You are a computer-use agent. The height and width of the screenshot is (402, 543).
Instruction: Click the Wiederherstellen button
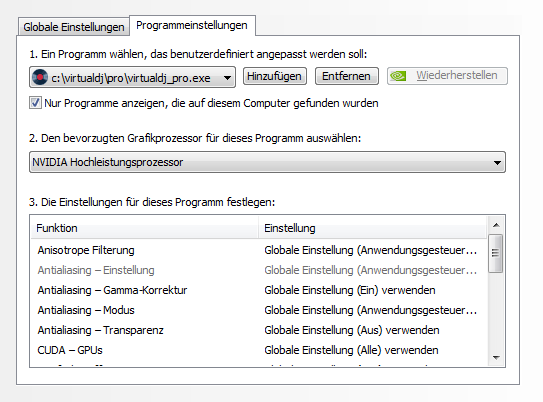pyautogui.click(x=447, y=76)
